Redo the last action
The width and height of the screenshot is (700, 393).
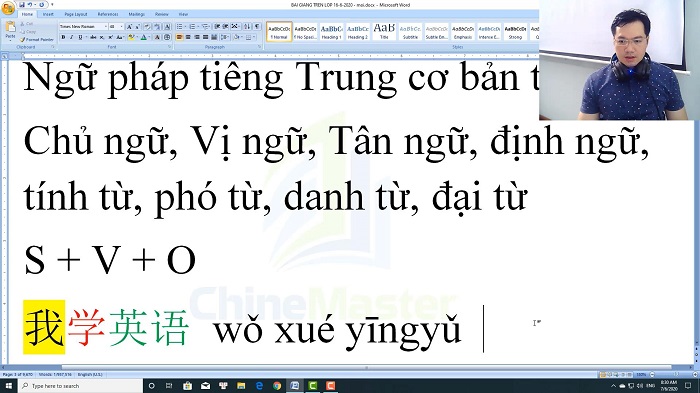(x=42, y=5)
